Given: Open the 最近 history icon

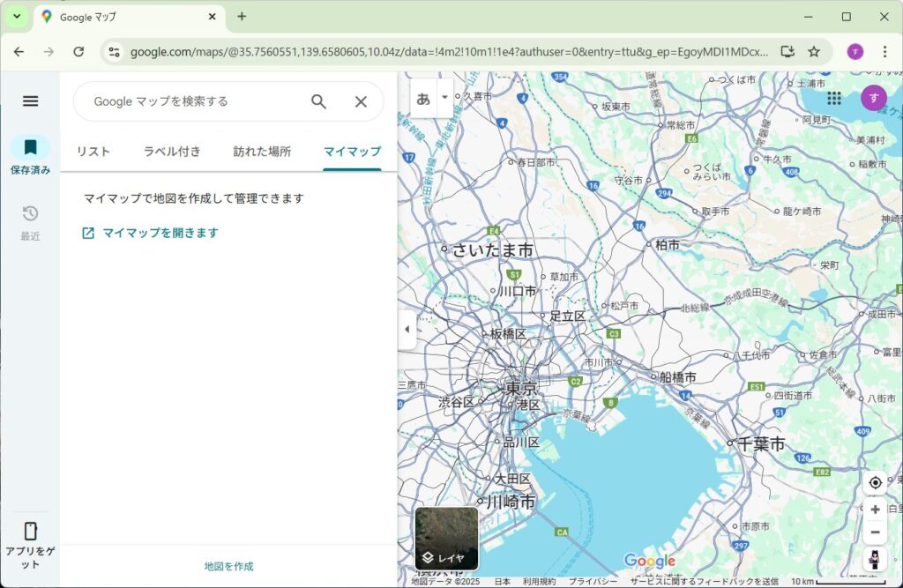Looking at the screenshot, I should [x=31, y=213].
